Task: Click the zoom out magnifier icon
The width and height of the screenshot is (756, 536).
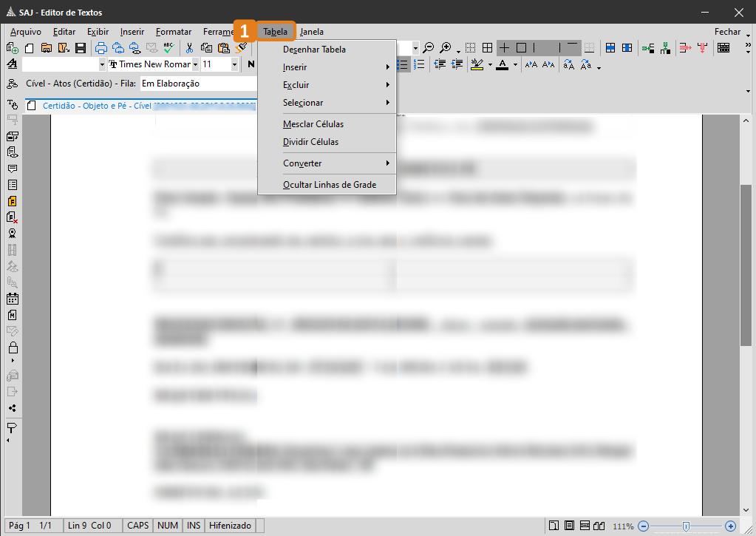Action: click(428, 48)
